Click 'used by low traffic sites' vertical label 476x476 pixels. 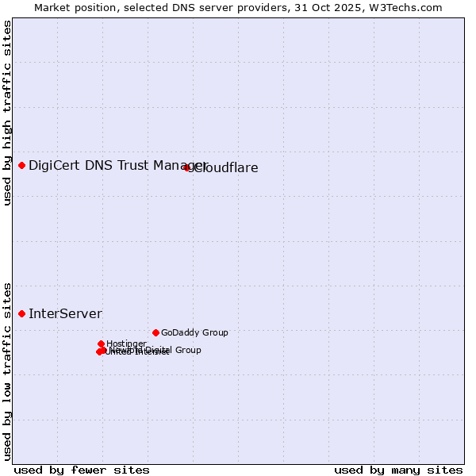click(7, 370)
